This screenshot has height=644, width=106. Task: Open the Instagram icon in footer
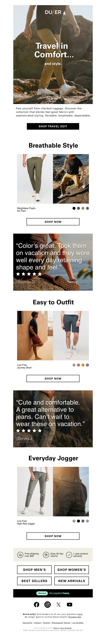pyautogui.click(x=47, y=604)
